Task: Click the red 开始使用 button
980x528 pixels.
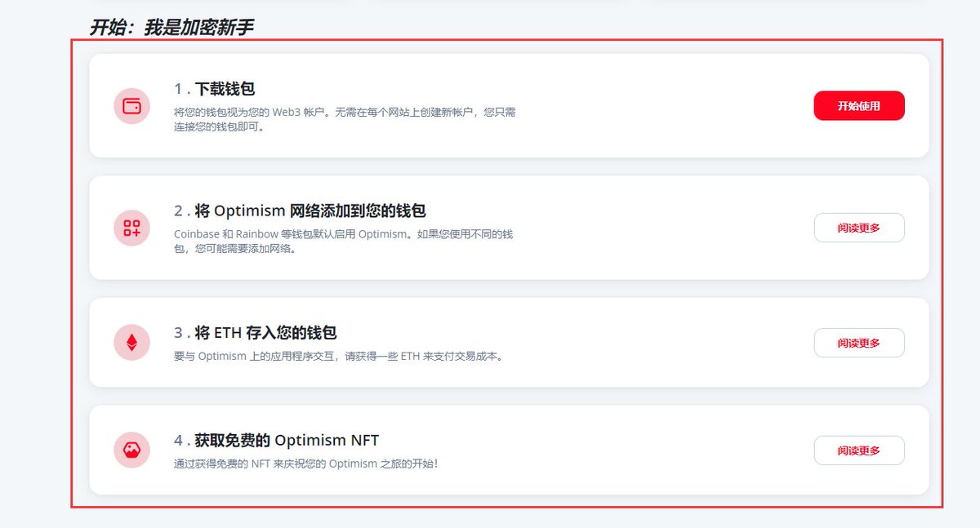Action: pos(859,106)
